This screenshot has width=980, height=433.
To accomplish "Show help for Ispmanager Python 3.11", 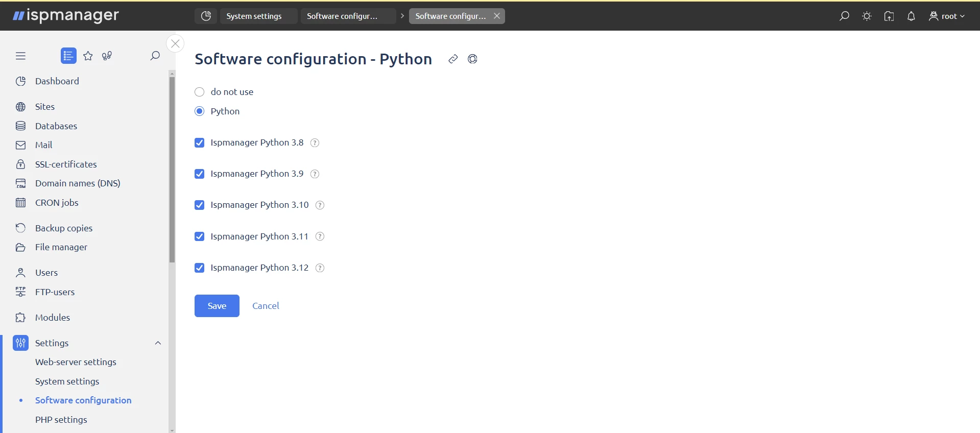I will tap(320, 236).
